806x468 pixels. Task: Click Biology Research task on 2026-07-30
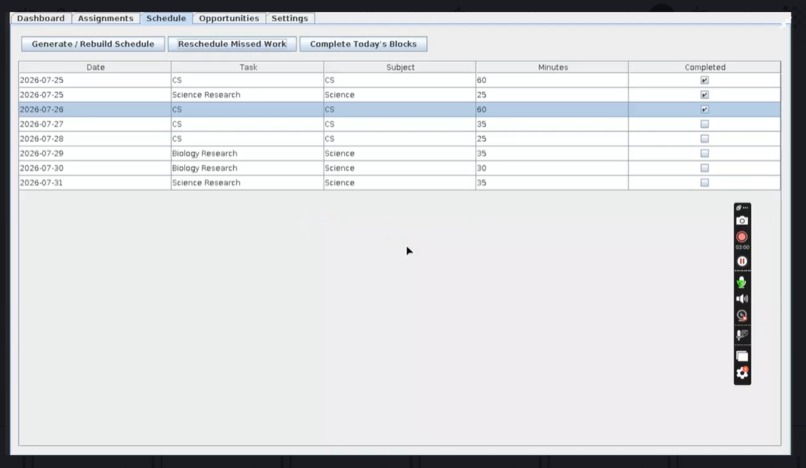click(248, 168)
